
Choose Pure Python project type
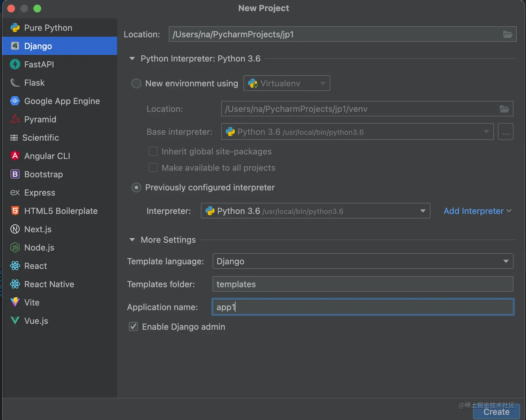(x=48, y=28)
